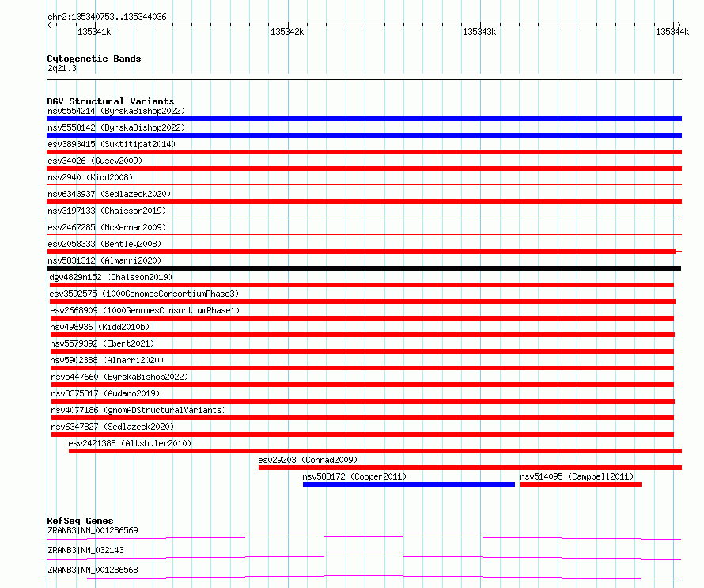
Task: Select esv2058333 (Bentley2008) variant label
Action: point(104,244)
